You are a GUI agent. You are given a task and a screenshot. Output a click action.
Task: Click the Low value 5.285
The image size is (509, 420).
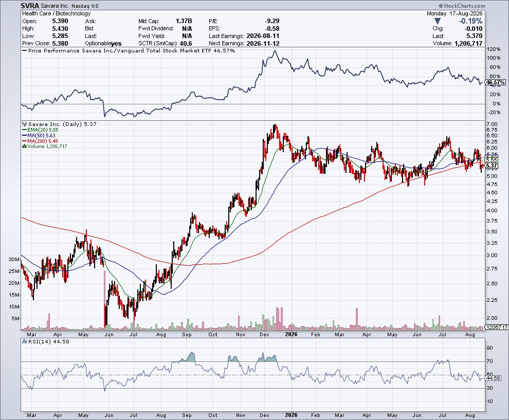point(60,35)
